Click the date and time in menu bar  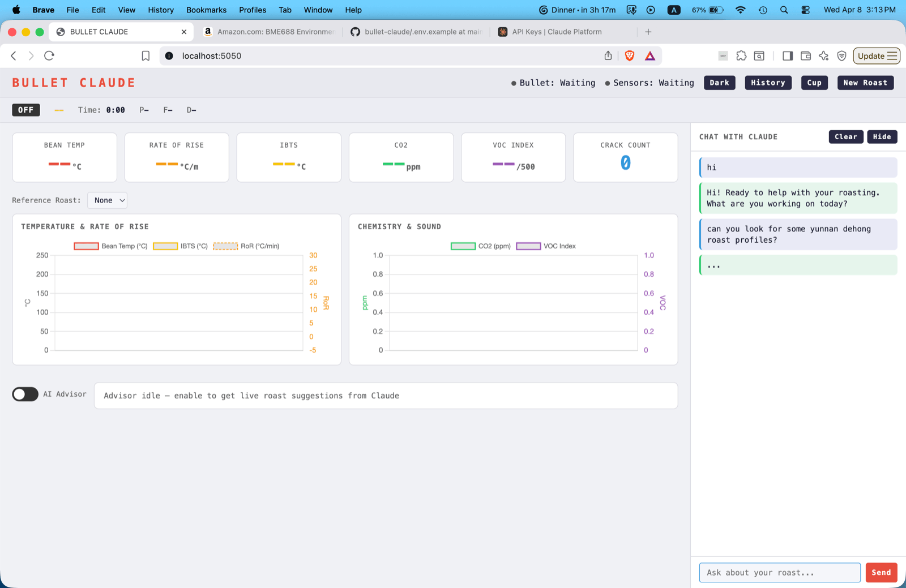[x=860, y=10]
